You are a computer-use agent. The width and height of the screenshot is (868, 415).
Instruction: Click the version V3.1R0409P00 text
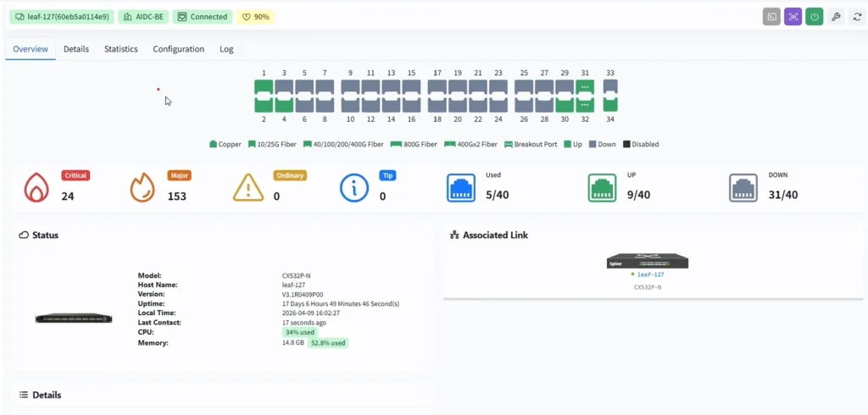pyautogui.click(x=303, y=295)
